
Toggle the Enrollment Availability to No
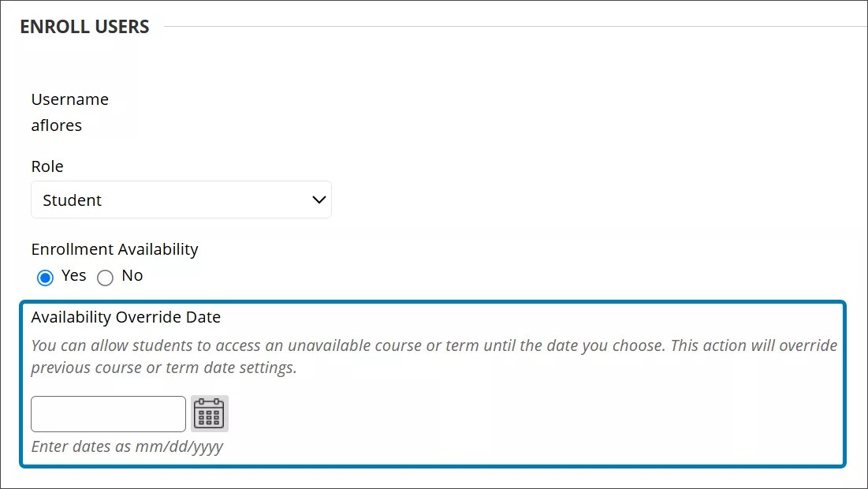105,278
